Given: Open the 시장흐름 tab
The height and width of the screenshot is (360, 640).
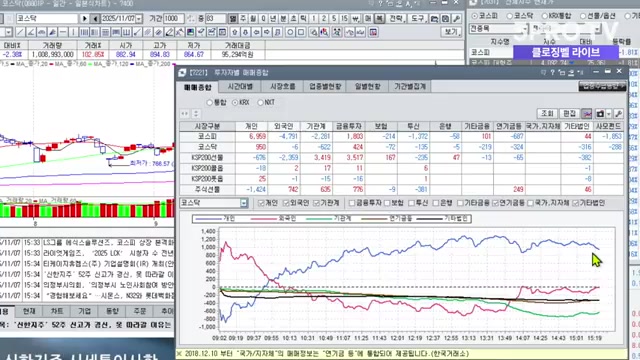Looking at the screenshot, I should click(x=282, y=87).
